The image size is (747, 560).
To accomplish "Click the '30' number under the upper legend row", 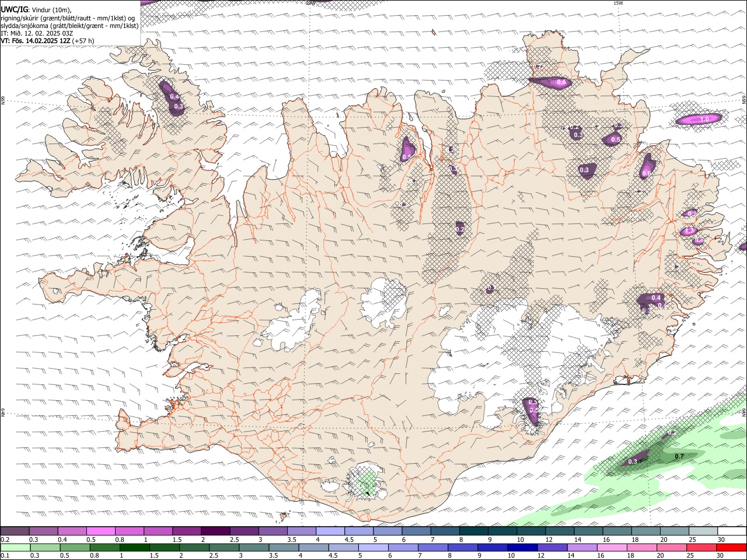I will coord(721,540).
